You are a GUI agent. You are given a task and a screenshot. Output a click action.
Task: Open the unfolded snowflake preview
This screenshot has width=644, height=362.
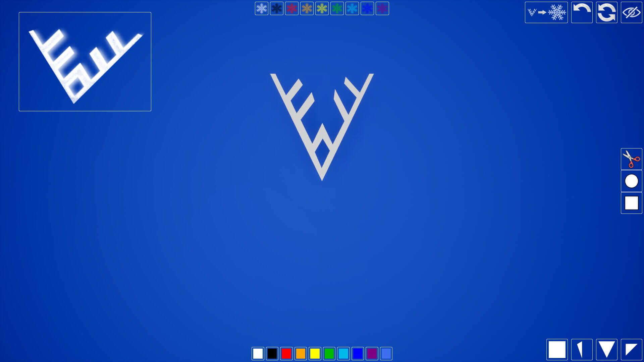[546, 12]
